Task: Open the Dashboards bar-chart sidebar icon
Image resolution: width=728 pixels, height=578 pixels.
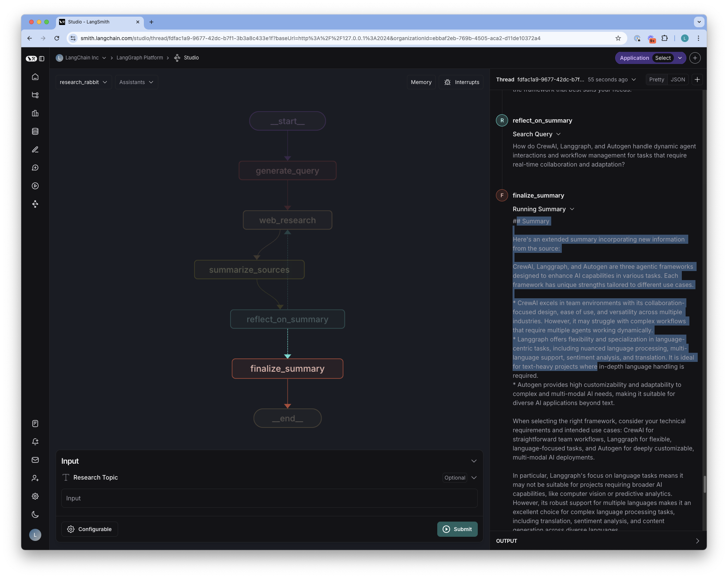Action: coord(35,113)
